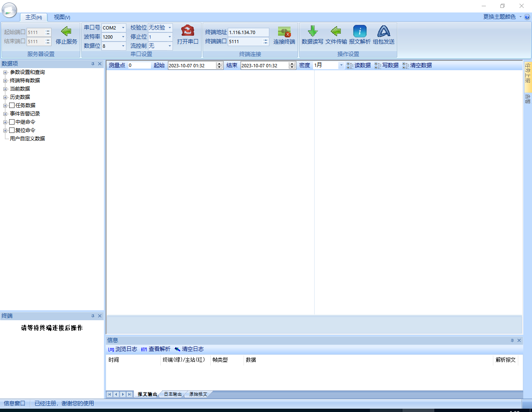
Task: Click 查看解析 in the 信息 panel
Action: pos(155,349)
